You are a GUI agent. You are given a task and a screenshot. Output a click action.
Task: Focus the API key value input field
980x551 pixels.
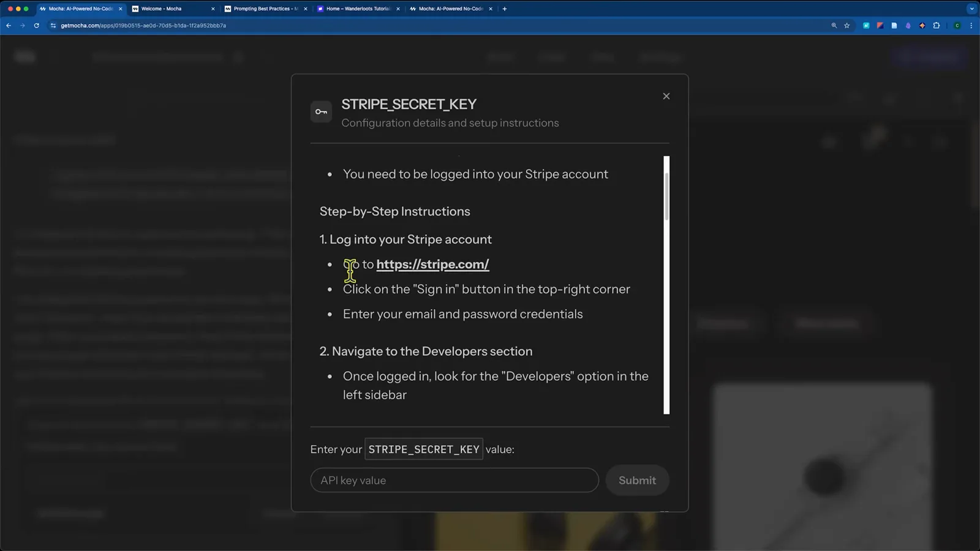click(x=454, y=480)
